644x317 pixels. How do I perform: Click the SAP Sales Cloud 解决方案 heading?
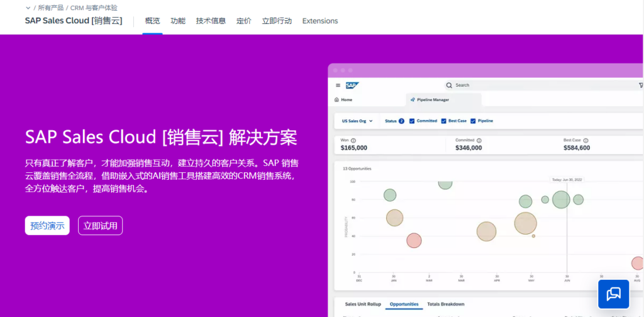(x=161, y=138)
